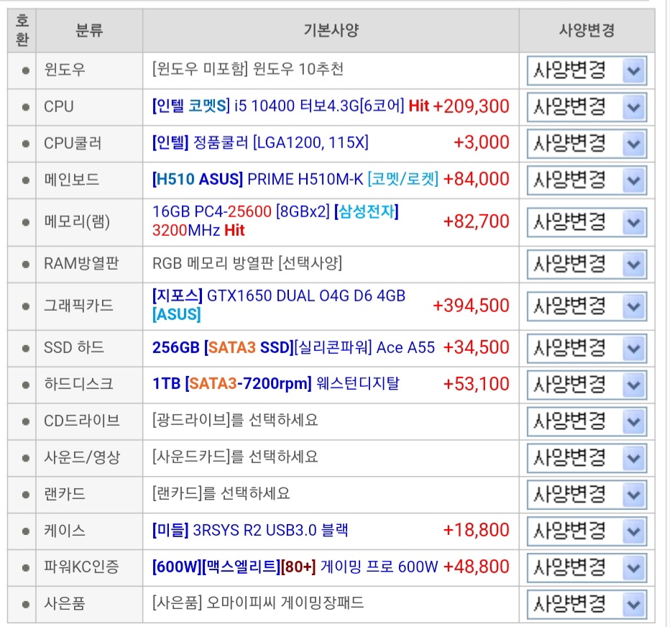Click the 인텔 정품쿨러 LGA1200 link

[260, 142]
